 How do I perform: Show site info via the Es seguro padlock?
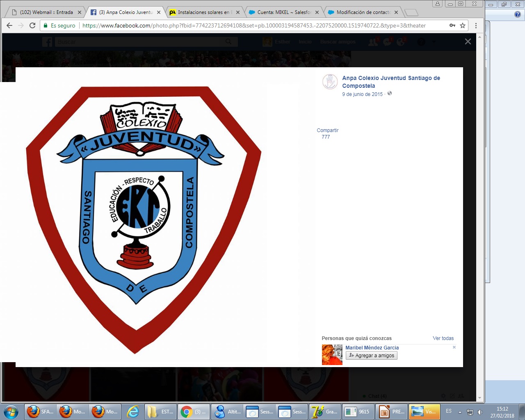59,25
